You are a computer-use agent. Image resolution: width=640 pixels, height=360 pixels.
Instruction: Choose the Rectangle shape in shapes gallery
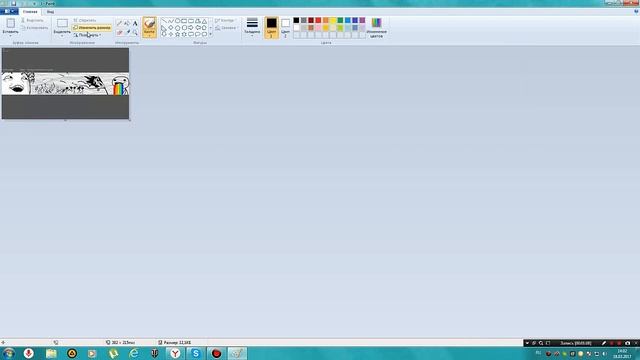pyautogui.click(x=184, y=21)
